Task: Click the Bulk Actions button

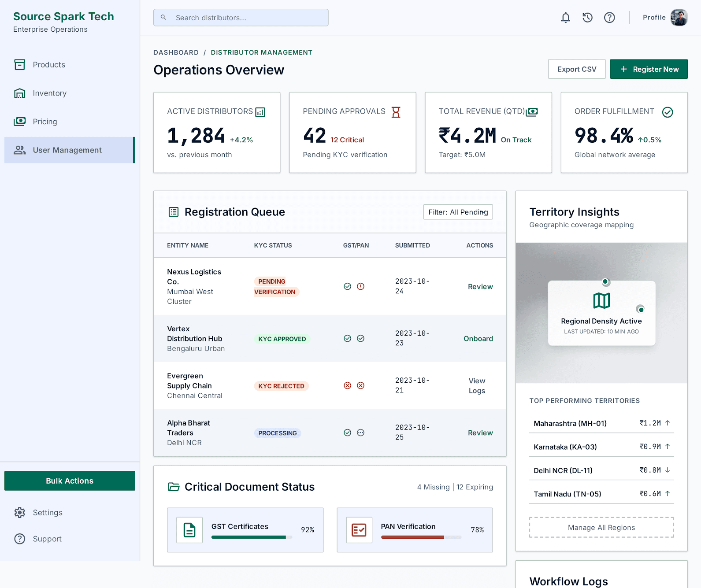Action: click(x=70, y=481)
